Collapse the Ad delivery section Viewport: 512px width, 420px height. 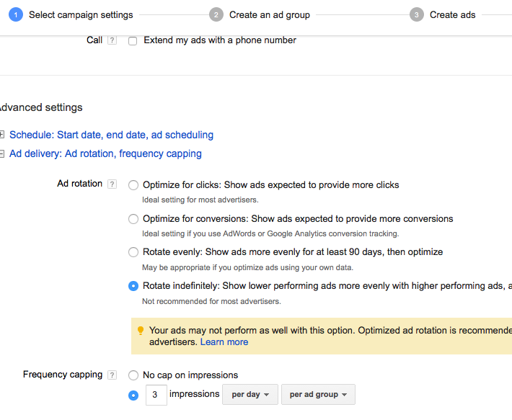pyautogui.click(x=2, y=153)
